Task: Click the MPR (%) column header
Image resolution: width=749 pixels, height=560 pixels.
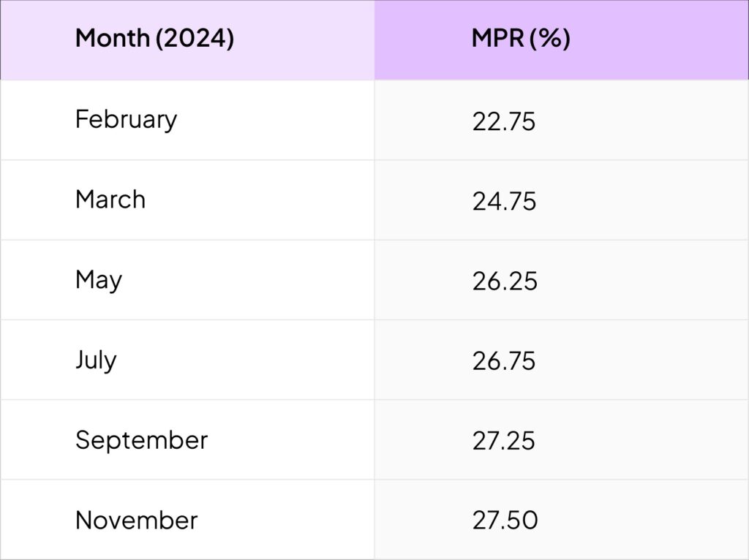Action: pyautogui.click(x=521, y=38)
